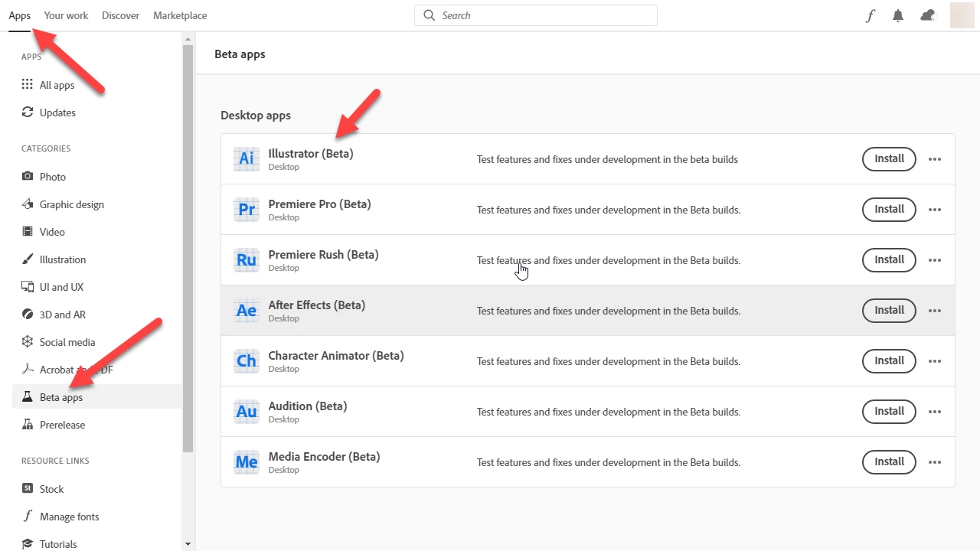Click the Illustrator (Beta) Ai app icon

tap(247, 158)
